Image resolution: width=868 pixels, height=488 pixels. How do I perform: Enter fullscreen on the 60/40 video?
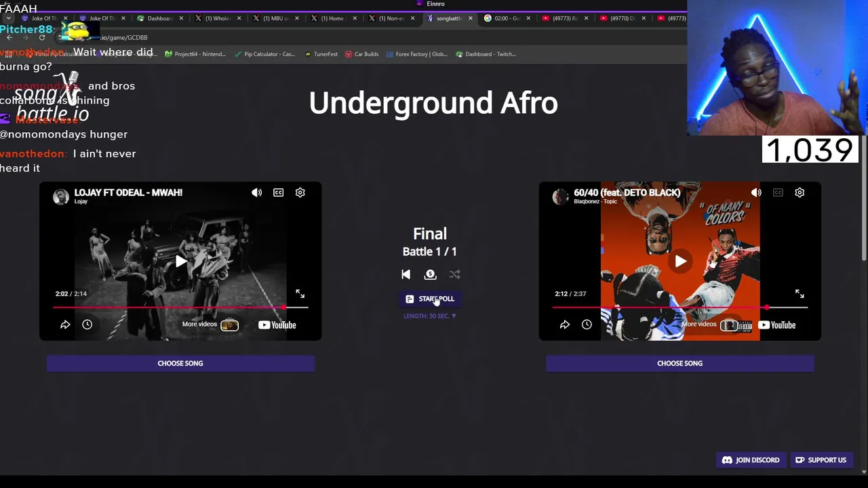pyautogui.click(x=800, y=293)
